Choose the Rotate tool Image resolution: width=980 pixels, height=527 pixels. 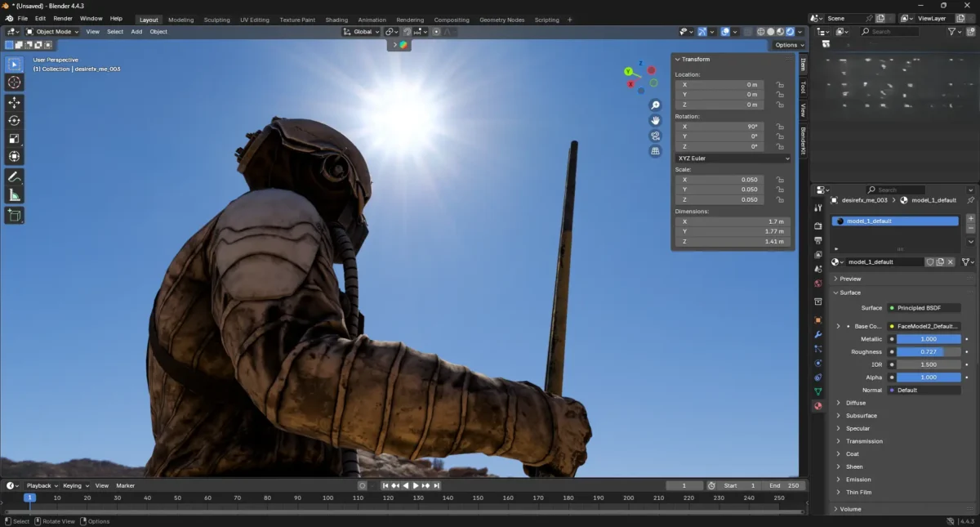15,120
